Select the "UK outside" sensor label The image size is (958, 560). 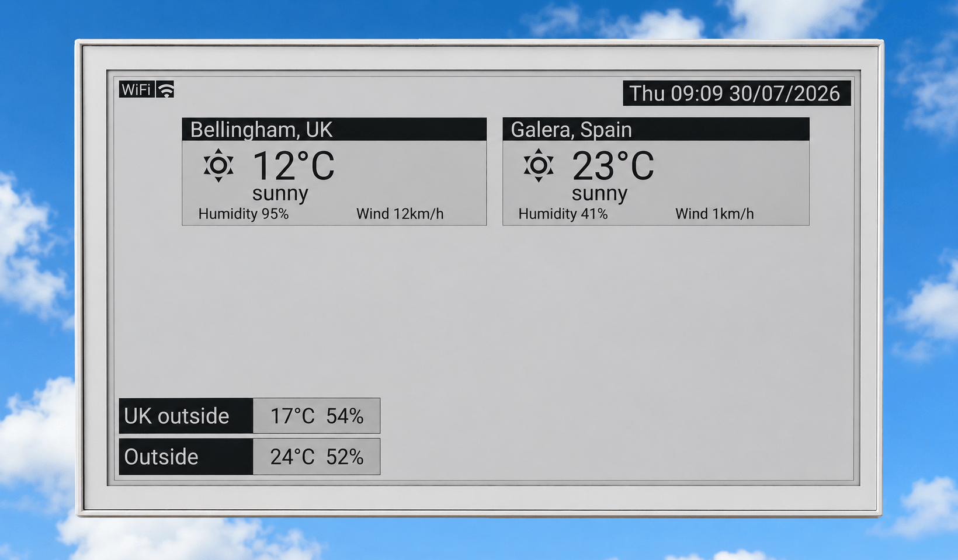186,416
